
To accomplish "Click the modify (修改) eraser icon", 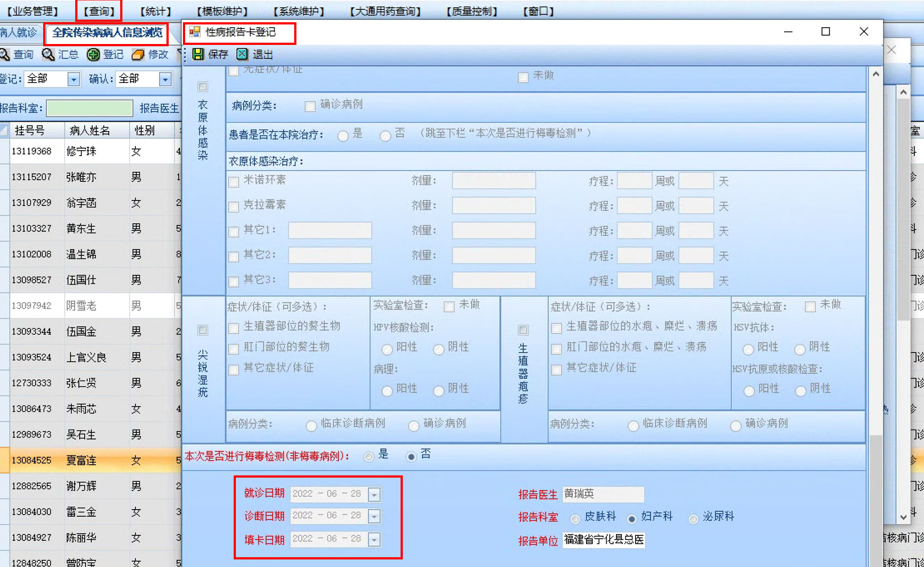I will click(x=138, y=54).
